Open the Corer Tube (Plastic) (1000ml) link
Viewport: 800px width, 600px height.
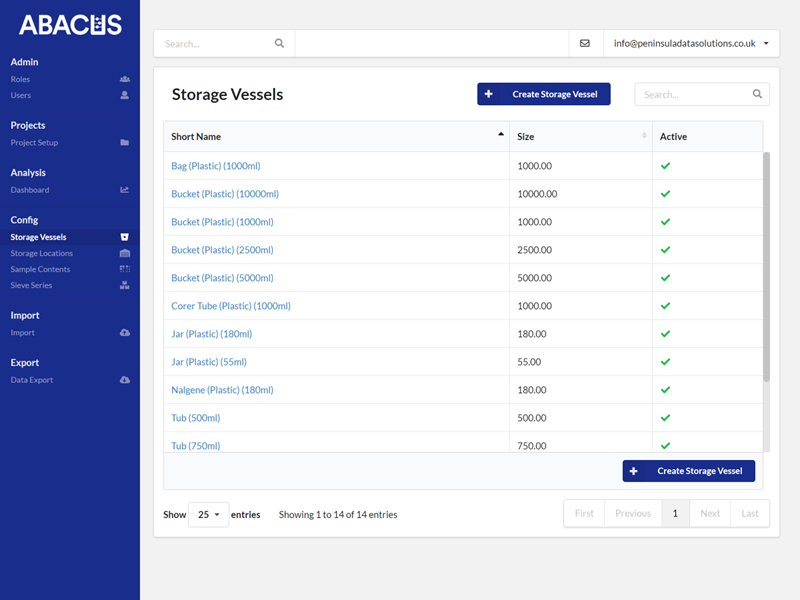(230, 306)
